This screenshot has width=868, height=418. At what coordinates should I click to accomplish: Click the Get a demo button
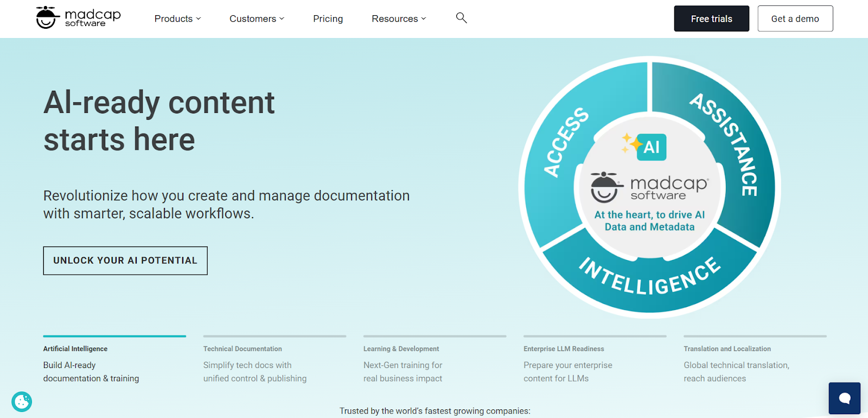coord(795,18)
